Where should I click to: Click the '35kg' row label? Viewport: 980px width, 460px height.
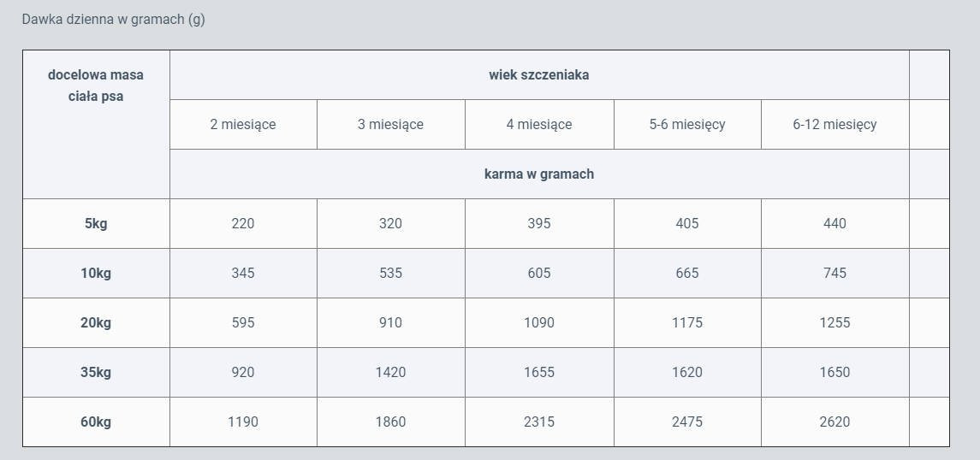click(x=96, y=372)
